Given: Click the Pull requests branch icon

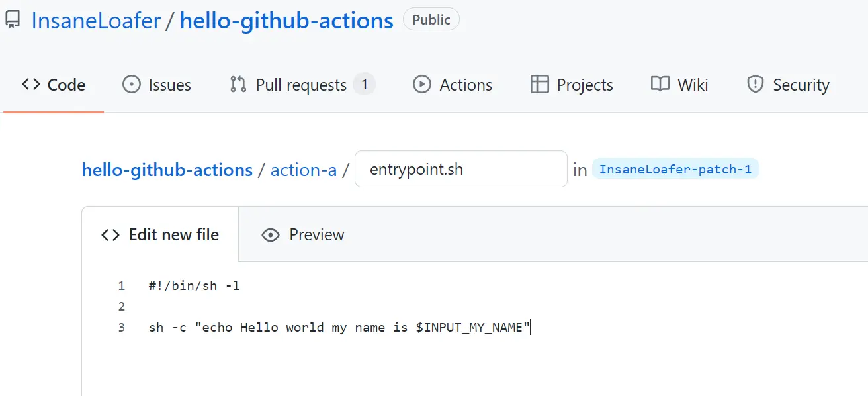Looking at the screenshot, I should 238,85.
